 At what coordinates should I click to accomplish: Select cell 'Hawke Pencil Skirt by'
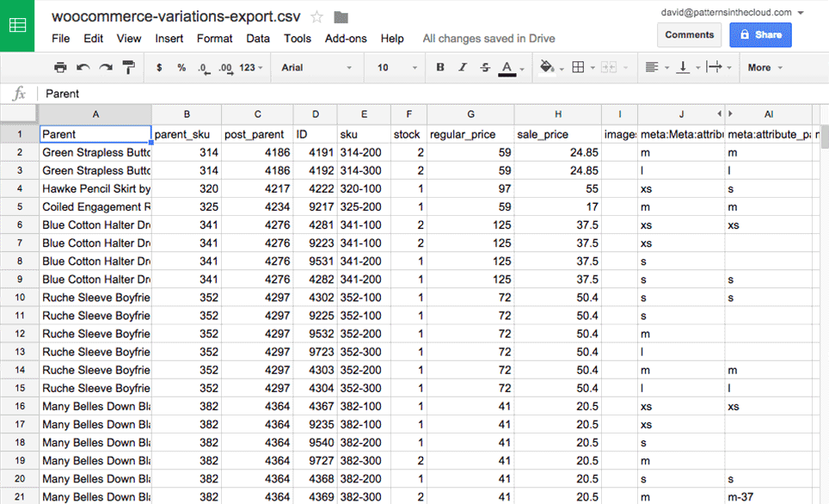(95, 189)
